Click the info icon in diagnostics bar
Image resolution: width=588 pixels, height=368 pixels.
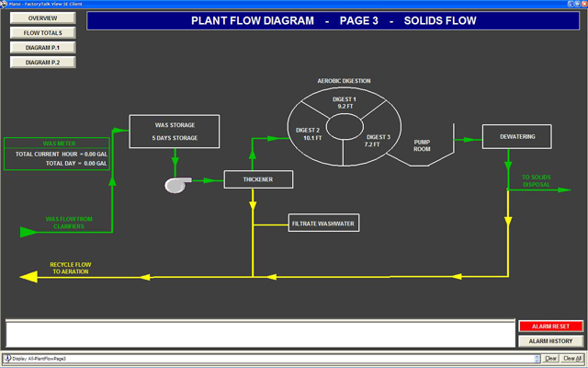(x=7, y=358)
